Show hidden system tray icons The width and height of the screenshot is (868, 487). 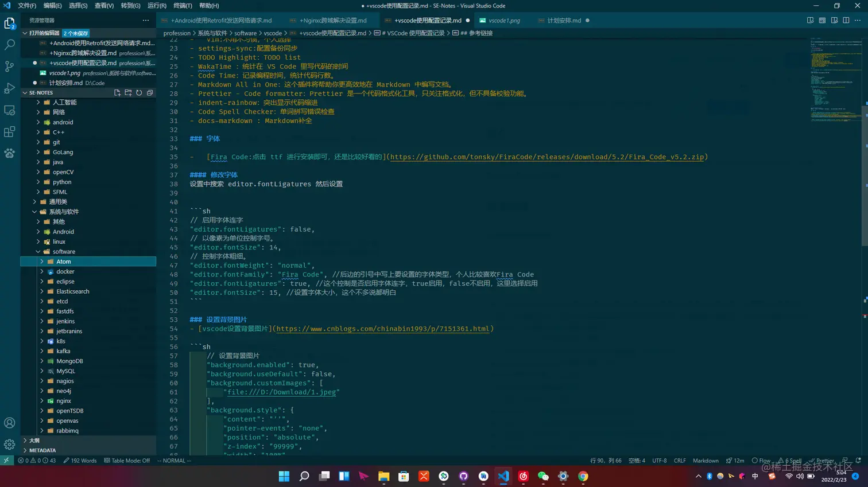(x=698, y=476)
